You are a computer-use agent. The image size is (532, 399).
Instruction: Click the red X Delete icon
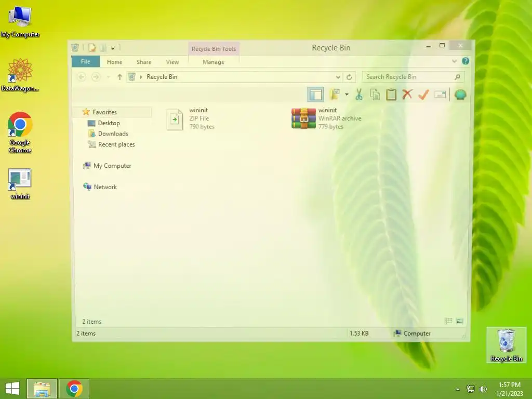(407, 95)
